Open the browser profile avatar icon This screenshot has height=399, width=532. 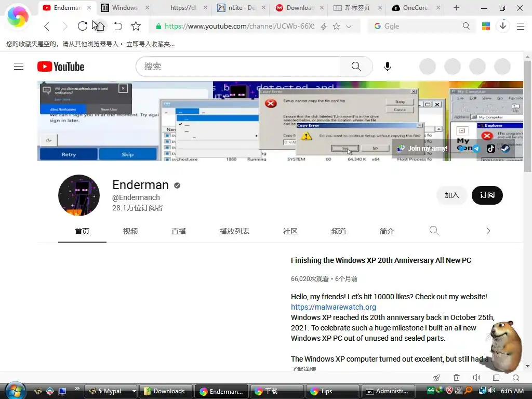18,17
